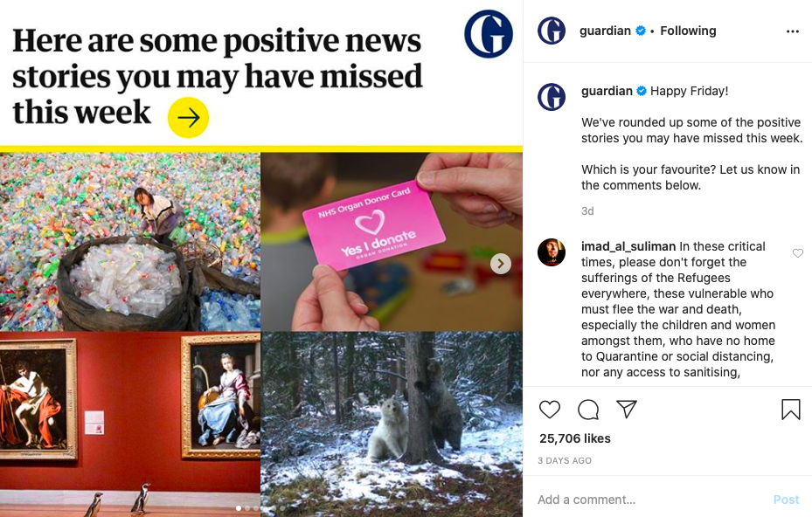This screenshot has width=812, height=517.
Task: Save the post with bookmark icon
Action: (791, 410)
